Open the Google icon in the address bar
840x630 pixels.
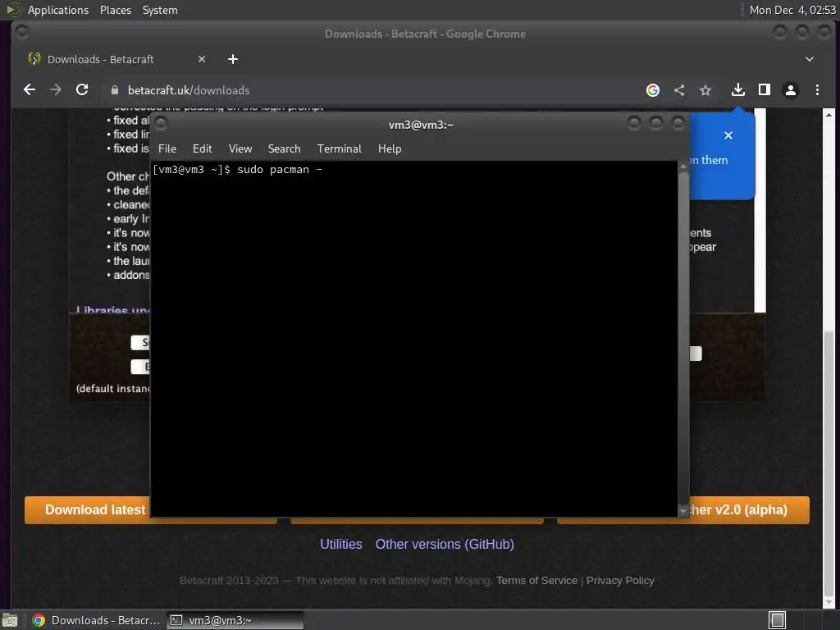pyautogui.click(x=652, y=90)
